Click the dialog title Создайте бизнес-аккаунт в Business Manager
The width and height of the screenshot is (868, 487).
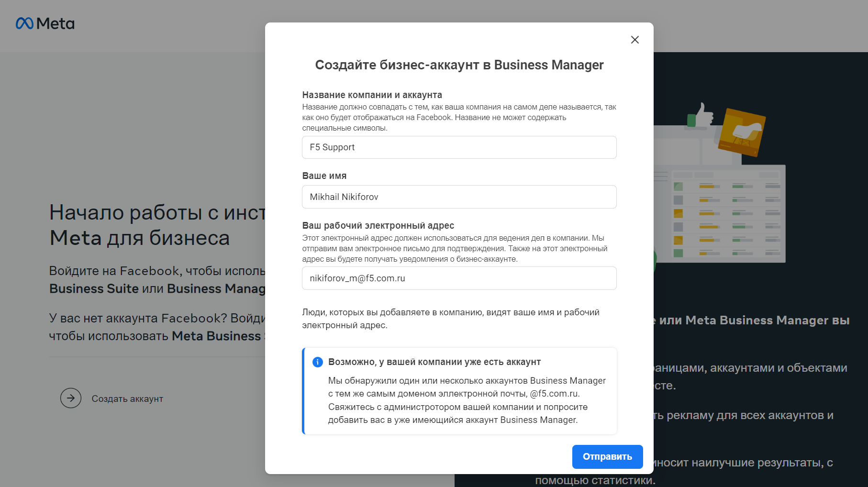tap(459, 65)
